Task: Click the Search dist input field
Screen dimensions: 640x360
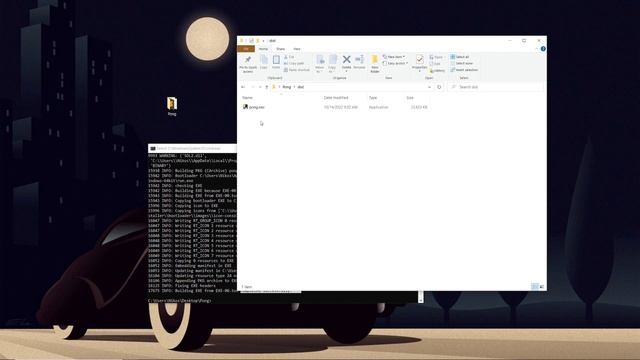Action: pos(496,87)
